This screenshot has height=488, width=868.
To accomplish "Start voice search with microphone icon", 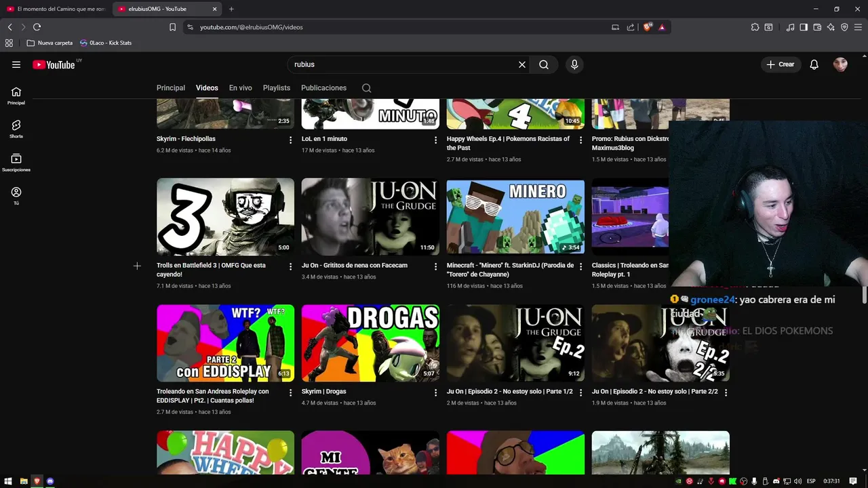I will point(574,64).
